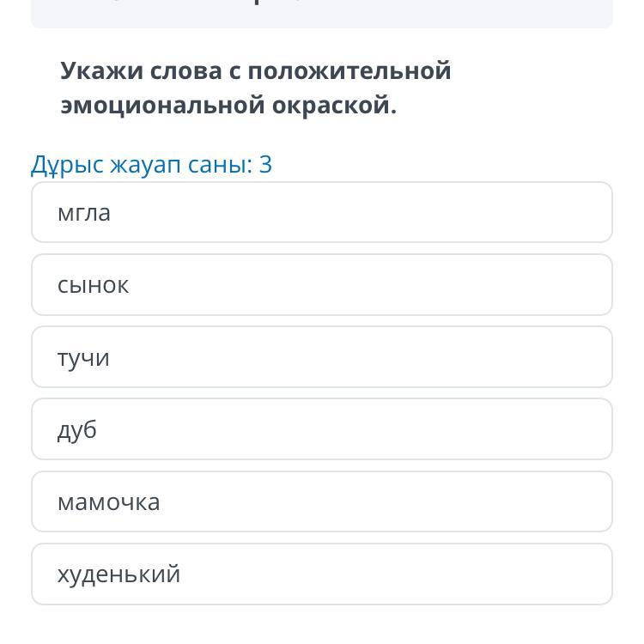
Task: Click the word 'тучи' text
Action: [x=83, y=357]
